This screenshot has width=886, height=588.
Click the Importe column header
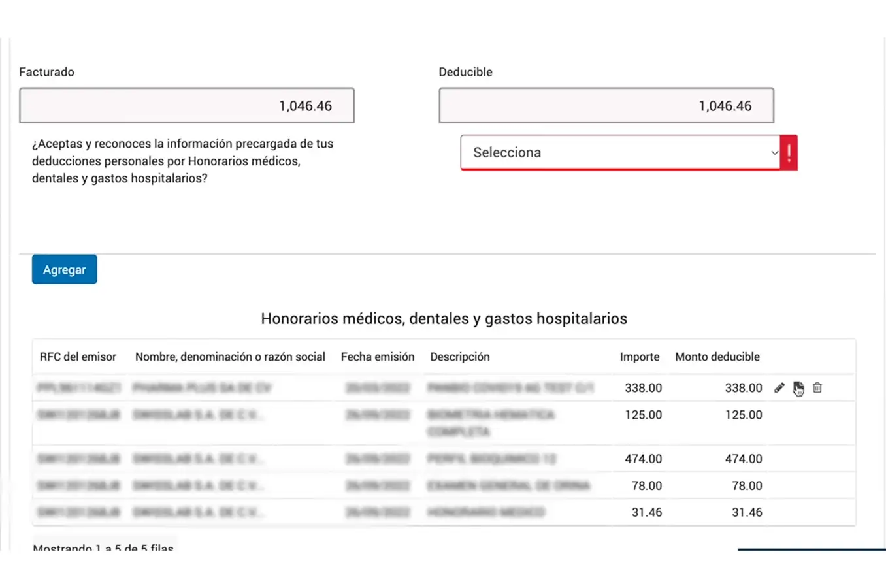[x=640, y=357]
